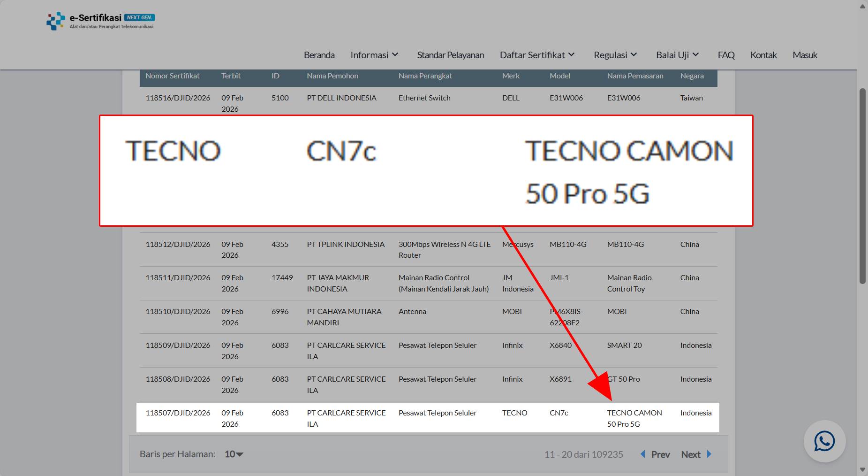Expand the Regulasi menu
The width and height of the screenshot is (868, 476).
615,55
